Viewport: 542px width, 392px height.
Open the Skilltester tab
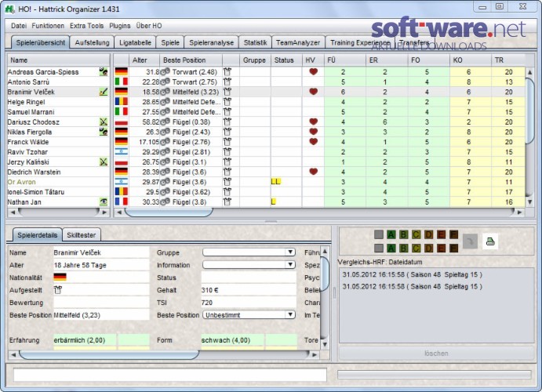click(82, 235)
